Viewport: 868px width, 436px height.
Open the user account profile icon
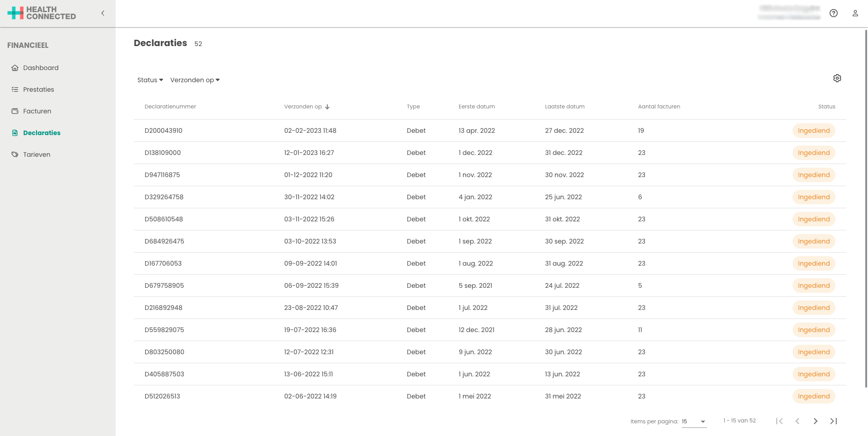855,13
